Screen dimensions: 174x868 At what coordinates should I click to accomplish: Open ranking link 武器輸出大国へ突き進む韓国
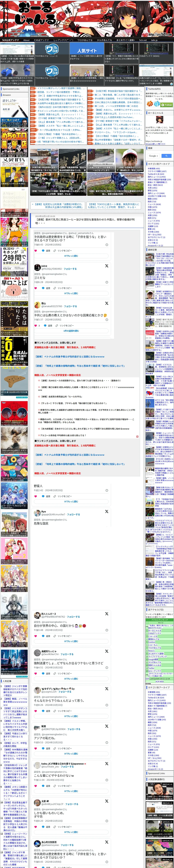(x=65, y=347)
